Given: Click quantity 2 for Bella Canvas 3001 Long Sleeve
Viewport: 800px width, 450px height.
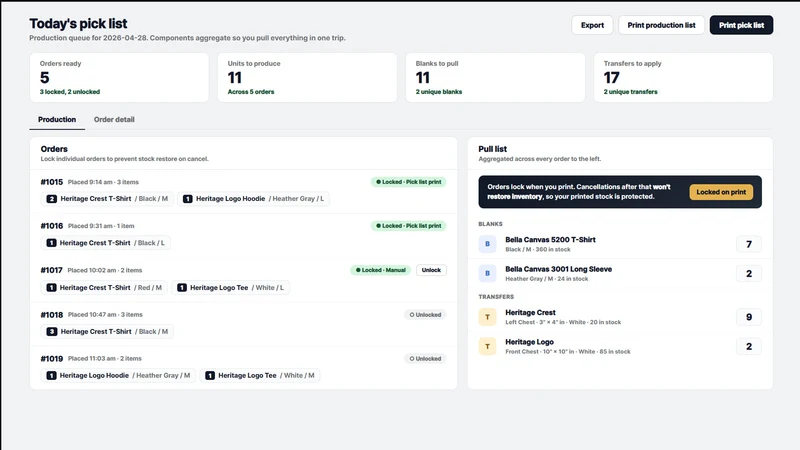Looking at the screenshot, I should 748,273.
